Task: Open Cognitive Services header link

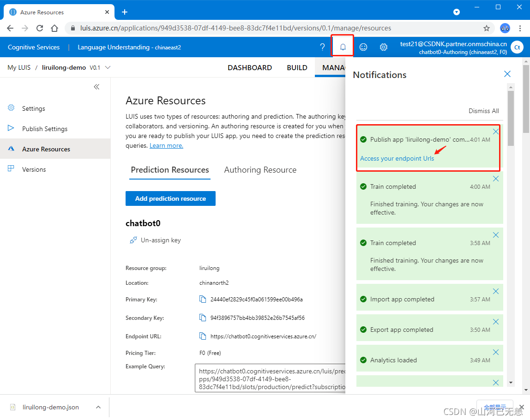Action: click(x=33, y=47)
